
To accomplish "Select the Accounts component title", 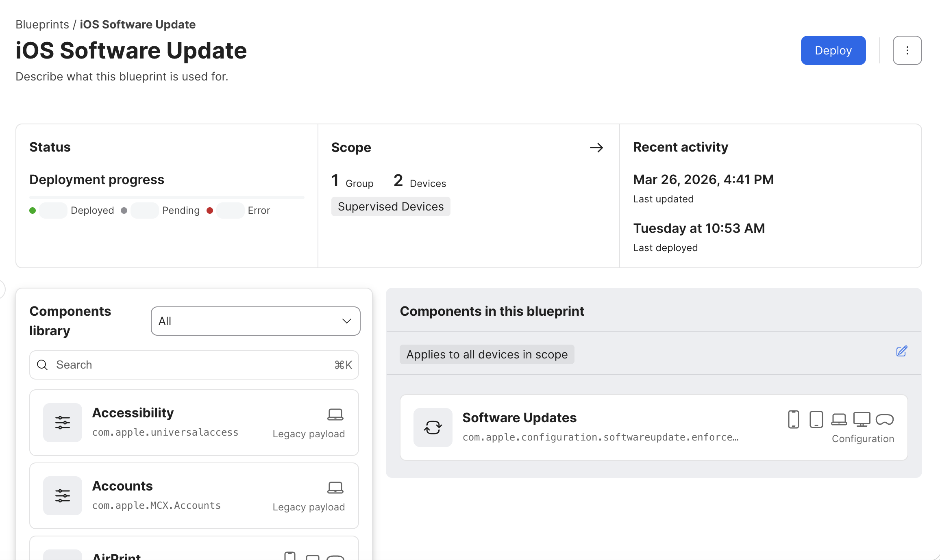I will (122, 486).
